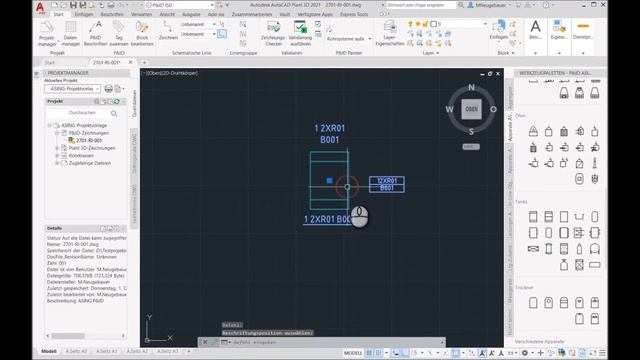Open the Vault ribbon tab
The width and height of the screenshot is (640, 360).
[284, 14]
